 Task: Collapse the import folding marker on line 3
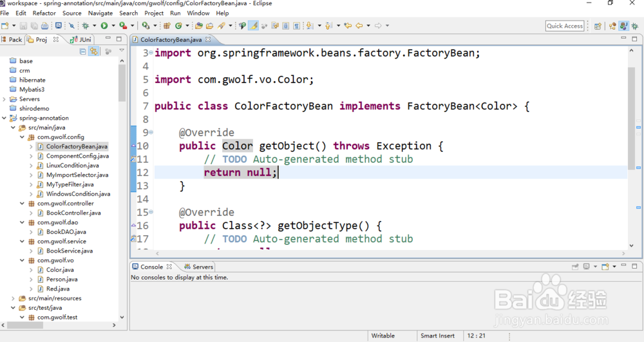pyautogui.click(x=151, y=53)
